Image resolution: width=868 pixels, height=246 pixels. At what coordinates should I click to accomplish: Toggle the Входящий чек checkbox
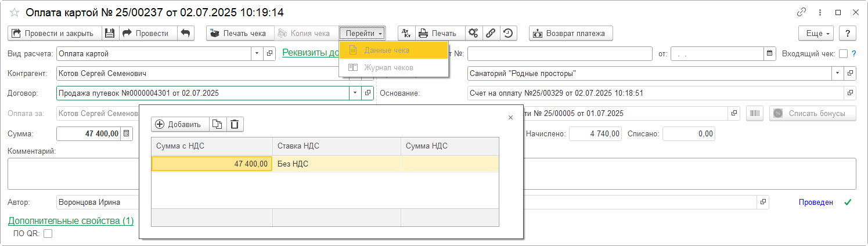click(x=843, y=54)
